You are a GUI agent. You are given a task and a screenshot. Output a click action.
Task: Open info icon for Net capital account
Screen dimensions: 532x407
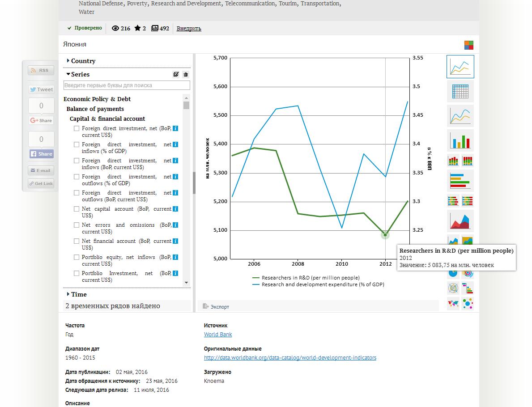coord(175,209)
